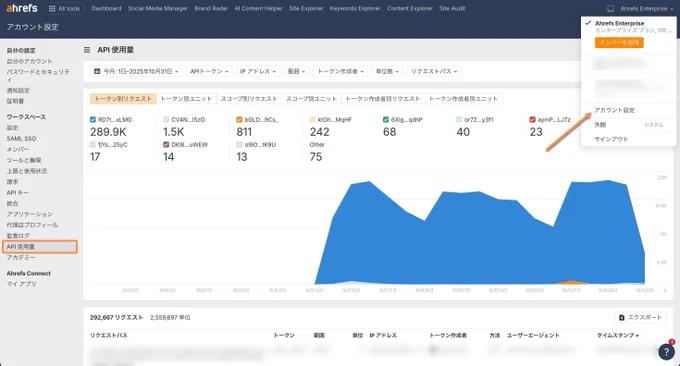Toggle the ktGh...MqHF token checkbox
680x366 pixels.
pos(313,120)
